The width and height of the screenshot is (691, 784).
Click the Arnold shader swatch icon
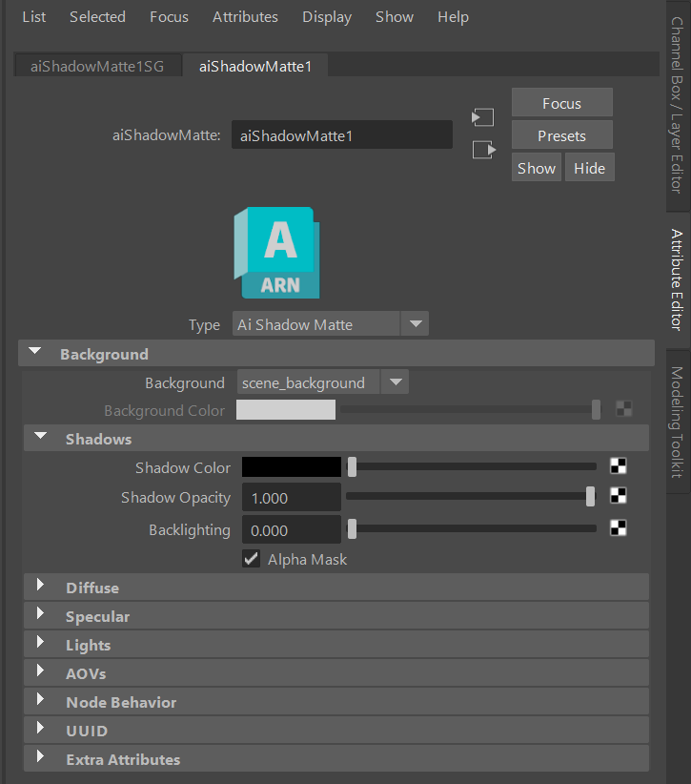tap(276, 253)
